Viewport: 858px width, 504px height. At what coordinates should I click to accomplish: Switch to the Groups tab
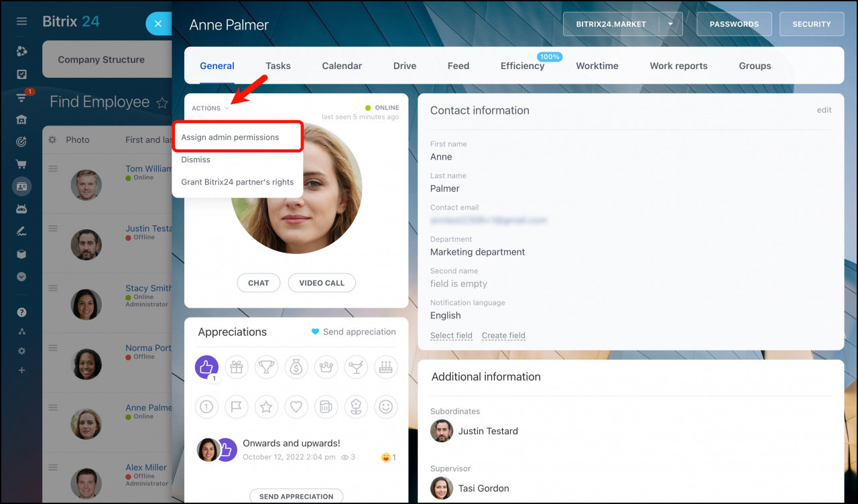[755, 66]
